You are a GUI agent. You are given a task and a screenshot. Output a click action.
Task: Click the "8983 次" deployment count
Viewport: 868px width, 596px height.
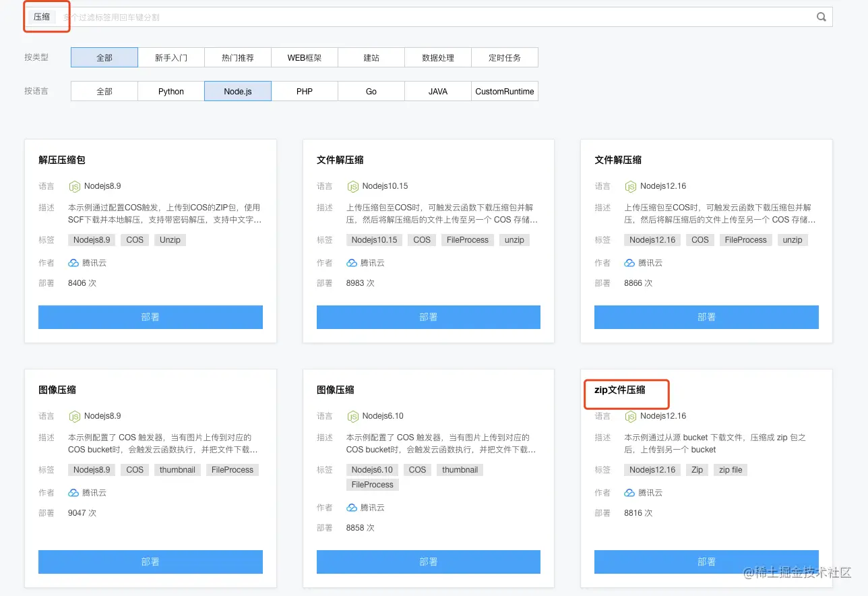point(361,283)
